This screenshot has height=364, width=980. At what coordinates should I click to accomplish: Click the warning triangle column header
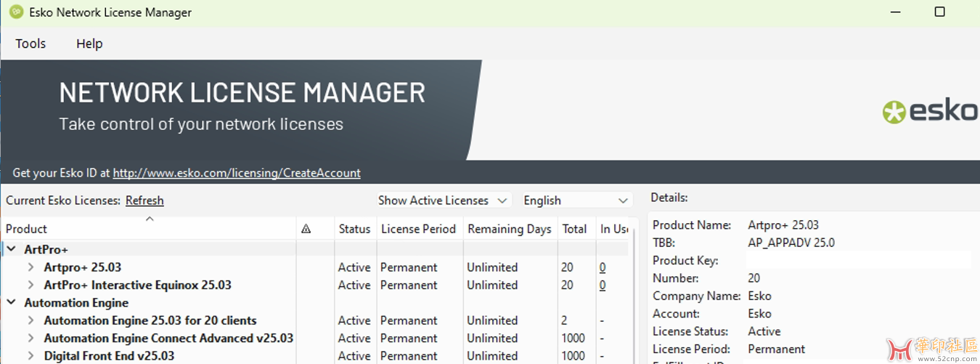click(x=306, y=229)
